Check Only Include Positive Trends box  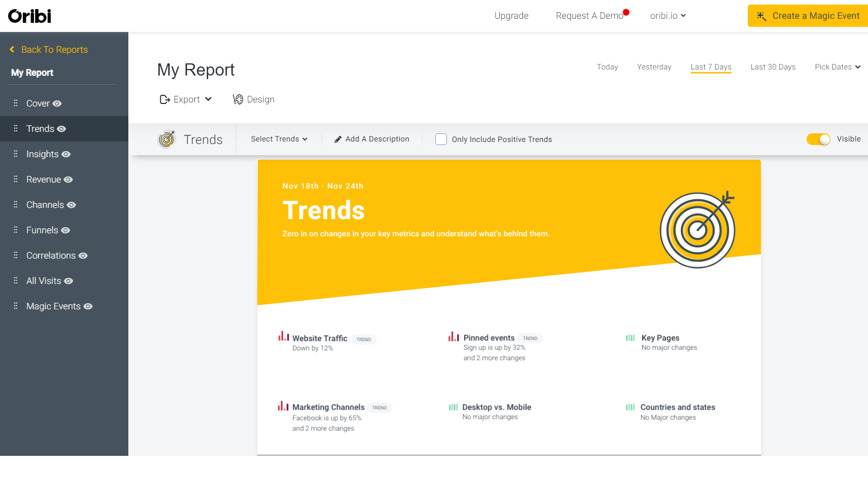441,139
